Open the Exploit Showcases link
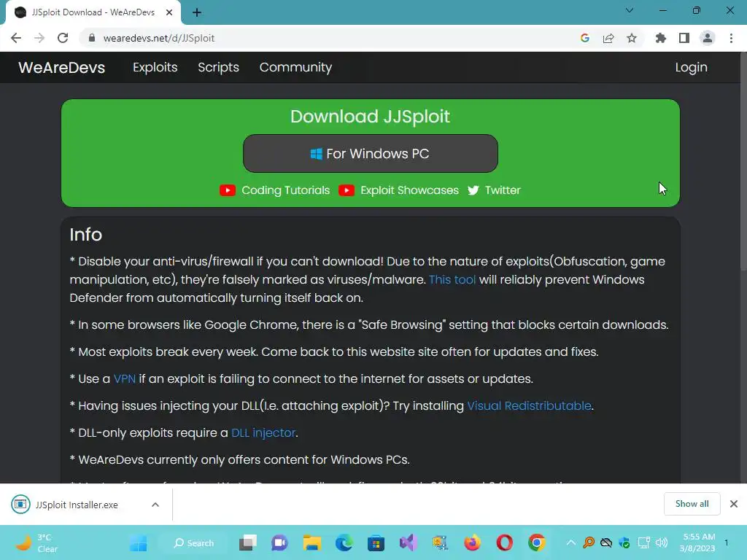Viewport: 747px width, 560px height. (409, 190)
